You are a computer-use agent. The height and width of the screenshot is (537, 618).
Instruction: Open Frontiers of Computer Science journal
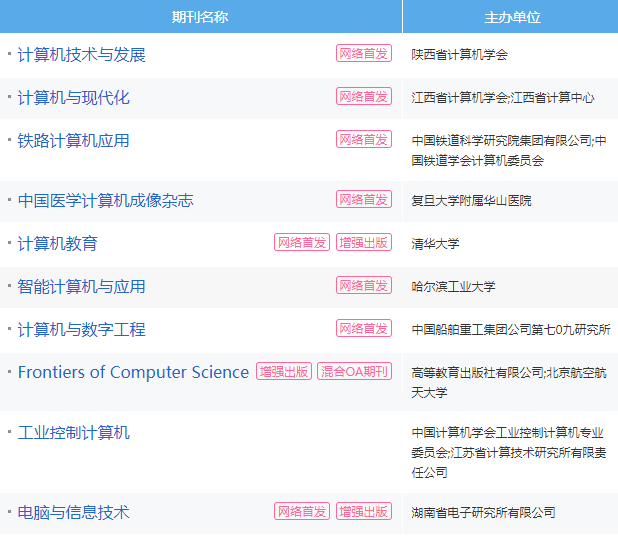pyautogui.click(x=134, y=372)
